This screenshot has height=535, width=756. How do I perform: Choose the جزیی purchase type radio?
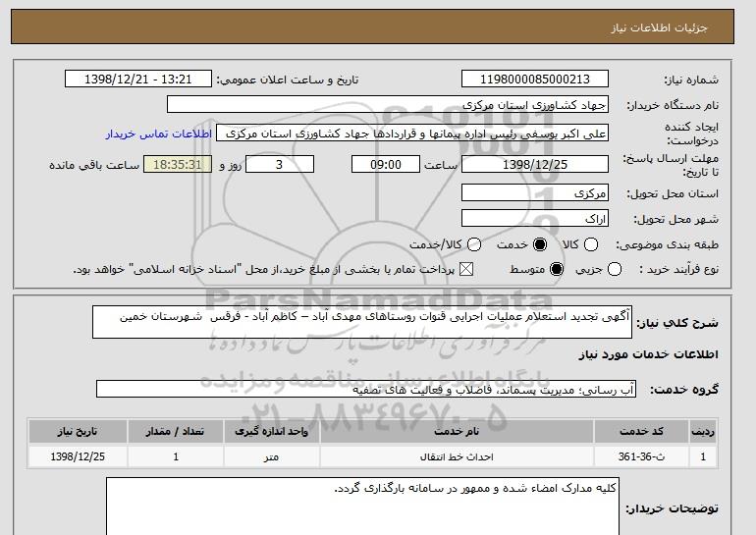[615, 269]
